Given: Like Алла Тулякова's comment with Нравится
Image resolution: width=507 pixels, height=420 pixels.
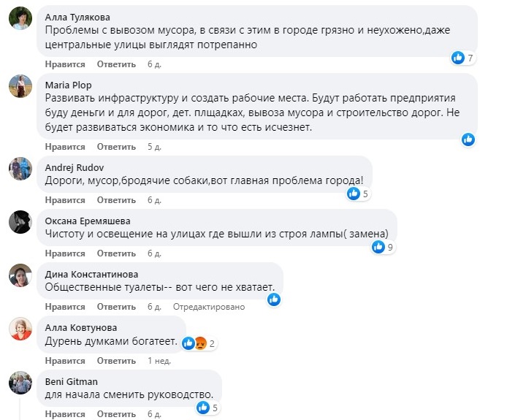Looking at the screenshot, I should pyautogui.click(x=65, y=65).
